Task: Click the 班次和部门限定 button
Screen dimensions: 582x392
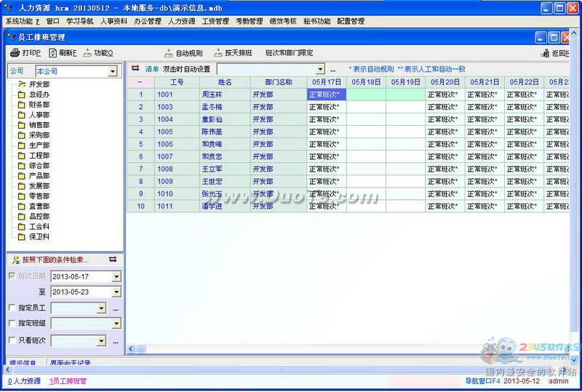Action: [289, 53]
